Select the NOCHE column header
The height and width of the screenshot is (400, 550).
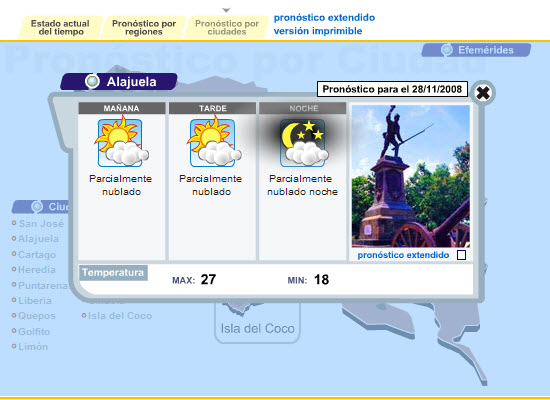[x=303, y=108]
